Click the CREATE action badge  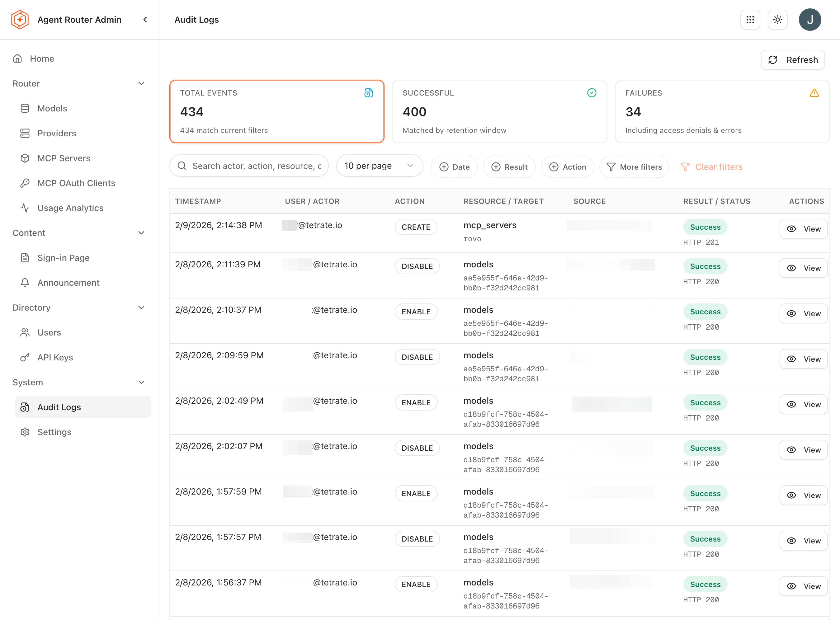[416, 227]
